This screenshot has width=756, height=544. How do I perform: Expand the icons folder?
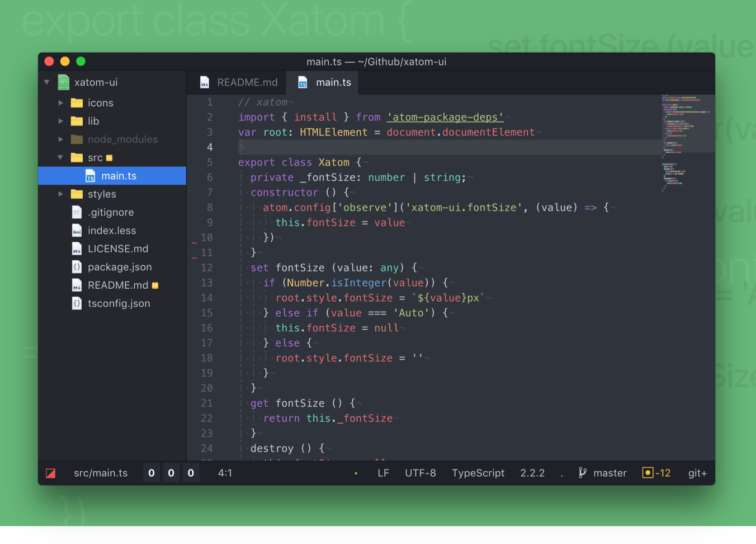[61, 102]
